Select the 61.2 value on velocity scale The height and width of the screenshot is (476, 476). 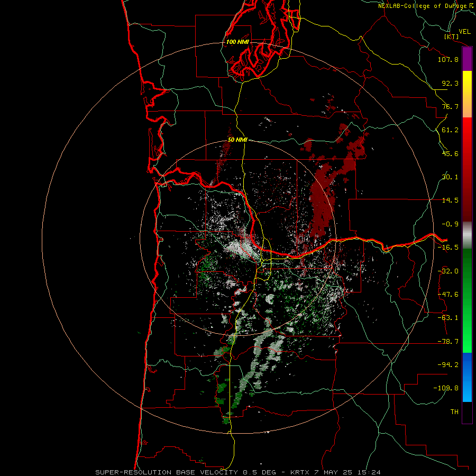pyautogui.click(x=450, y=130)
